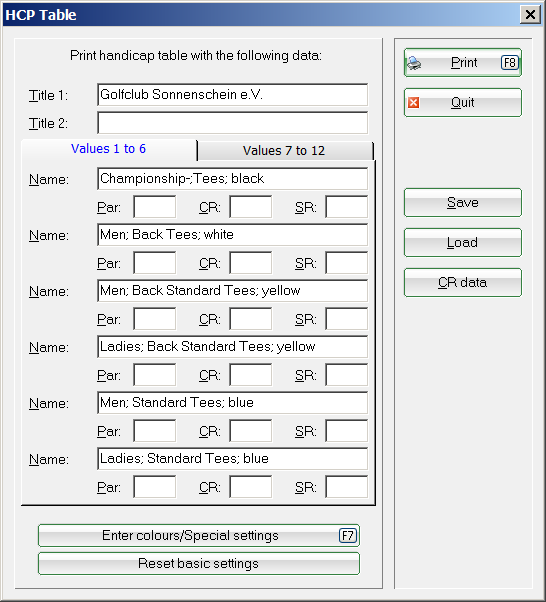Load saved handicap table data
546x602 pixels.
pyautogui.click(x=463, y=243)
